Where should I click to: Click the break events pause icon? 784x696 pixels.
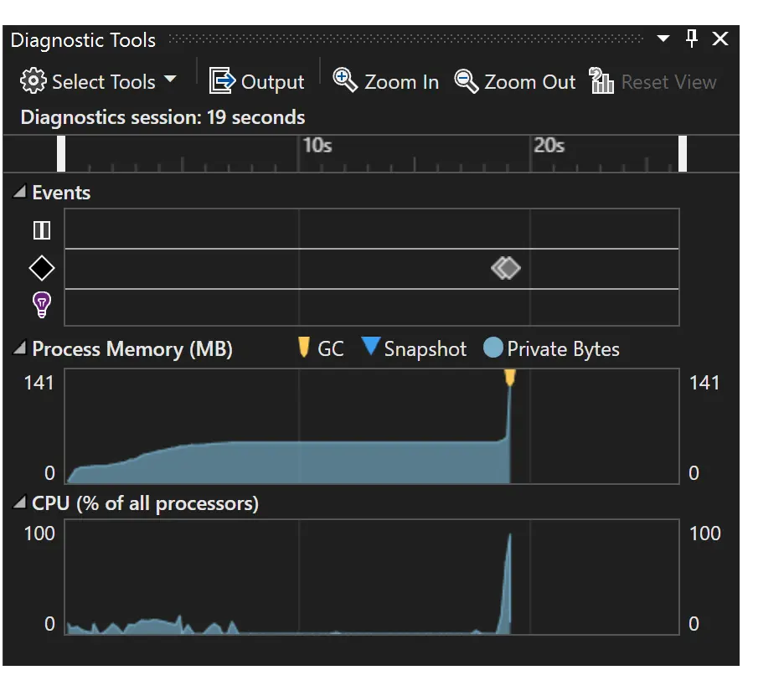[41, 230]
